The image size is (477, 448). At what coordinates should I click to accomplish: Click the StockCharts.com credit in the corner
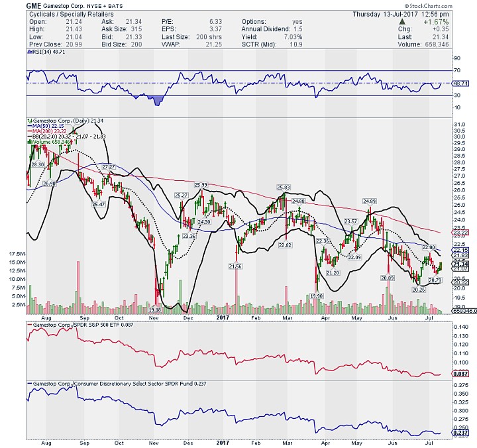pos(429,6)
